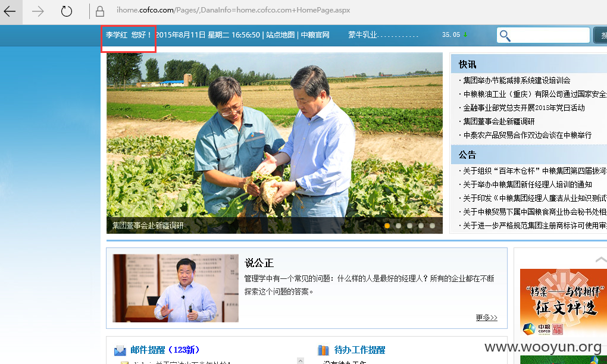Click the speaker photo beside 说公正

tap(176, 288)
